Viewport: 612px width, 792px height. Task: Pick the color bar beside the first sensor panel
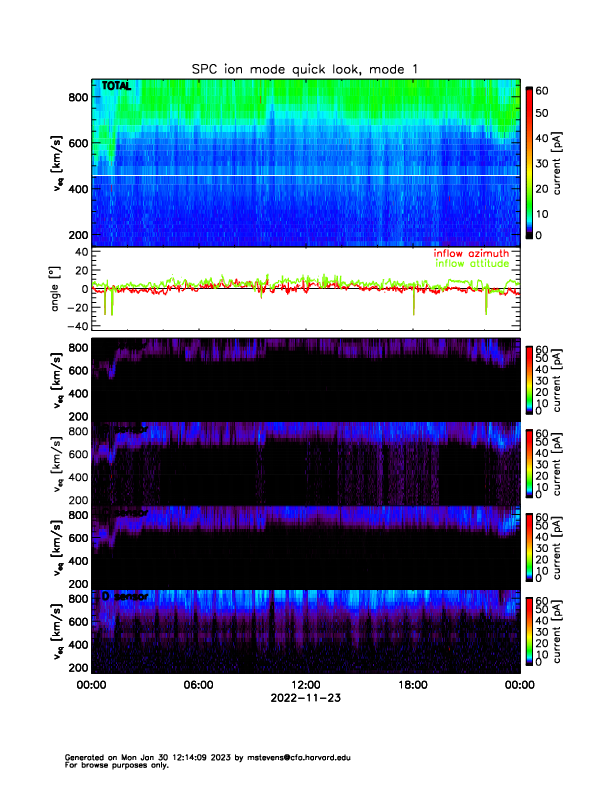(x=528, y=379)
